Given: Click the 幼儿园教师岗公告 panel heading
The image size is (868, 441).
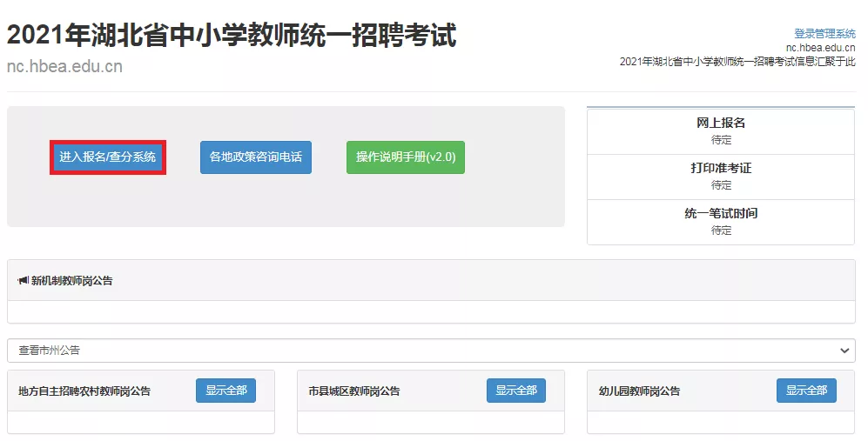Looking at the screenshot, I should [639, 391].
